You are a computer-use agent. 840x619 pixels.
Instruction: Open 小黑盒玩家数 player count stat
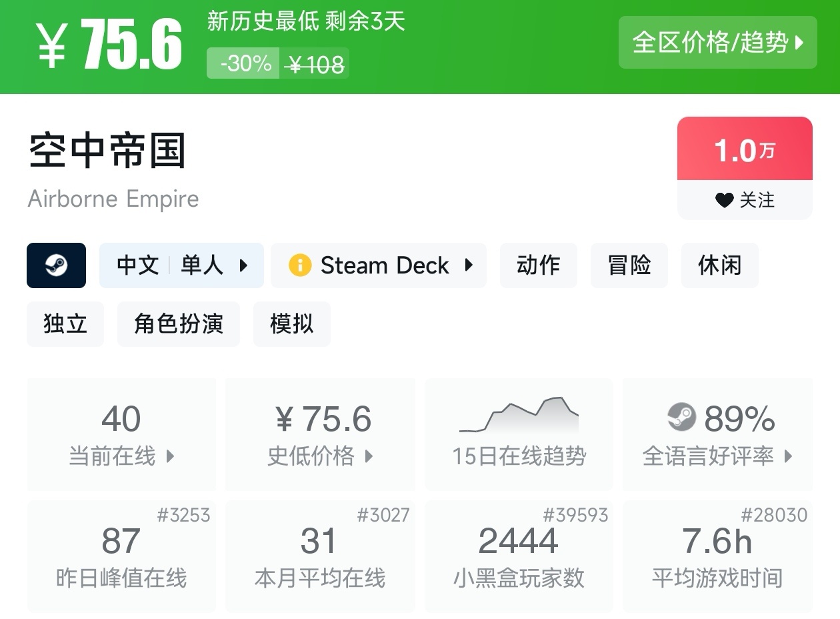[519, 556]
